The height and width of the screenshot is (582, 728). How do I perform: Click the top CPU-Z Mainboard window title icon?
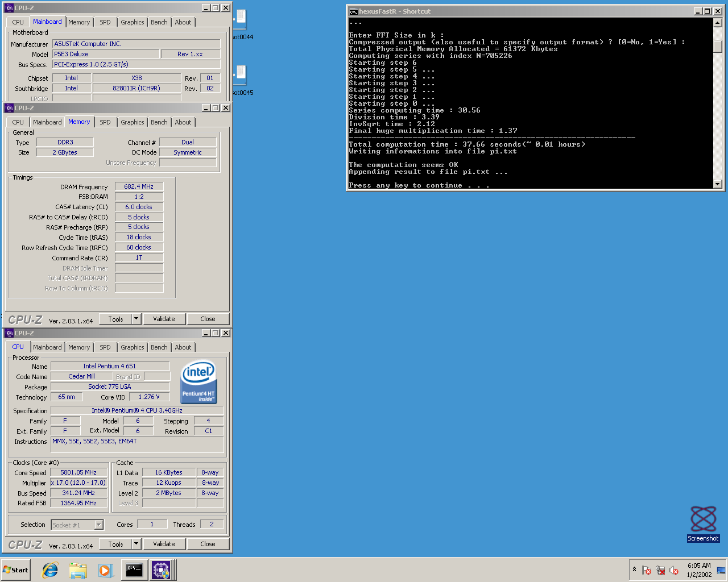click(9, 8)
